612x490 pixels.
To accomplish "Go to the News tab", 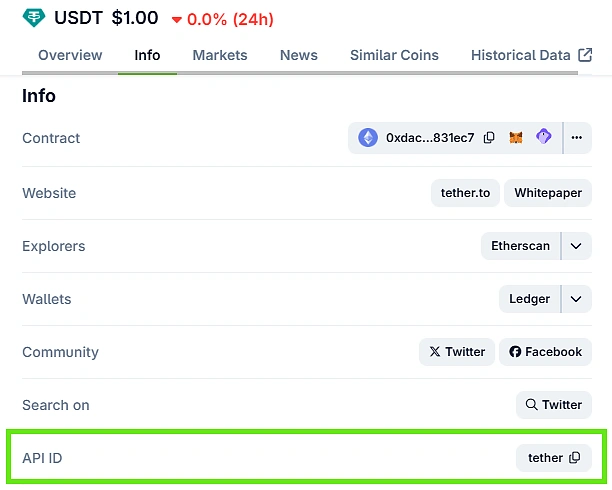I will point(299,55).
